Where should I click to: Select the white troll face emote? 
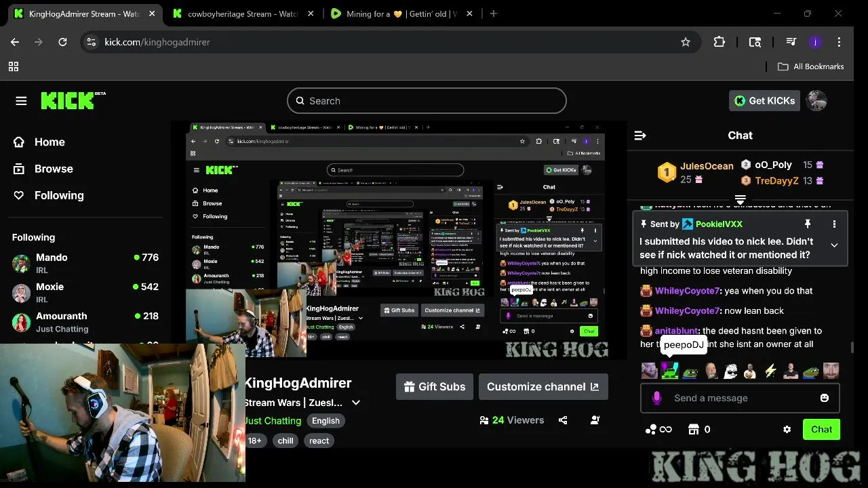pos(730,371)
